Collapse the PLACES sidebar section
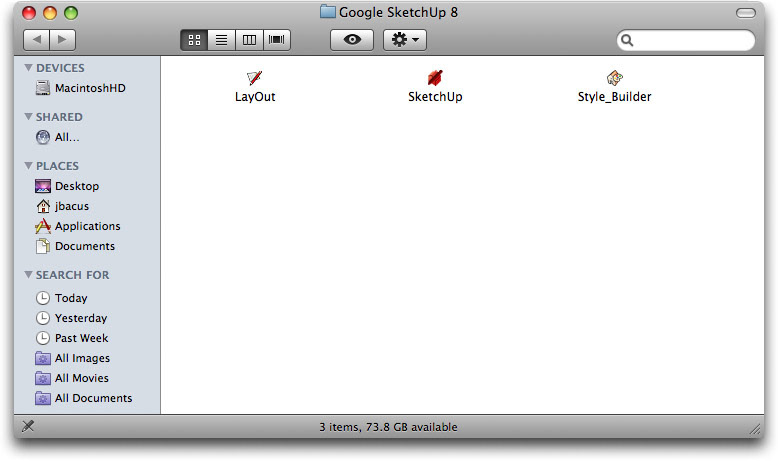This screenshot has width=778, height=461. click(x=29, y=166)
